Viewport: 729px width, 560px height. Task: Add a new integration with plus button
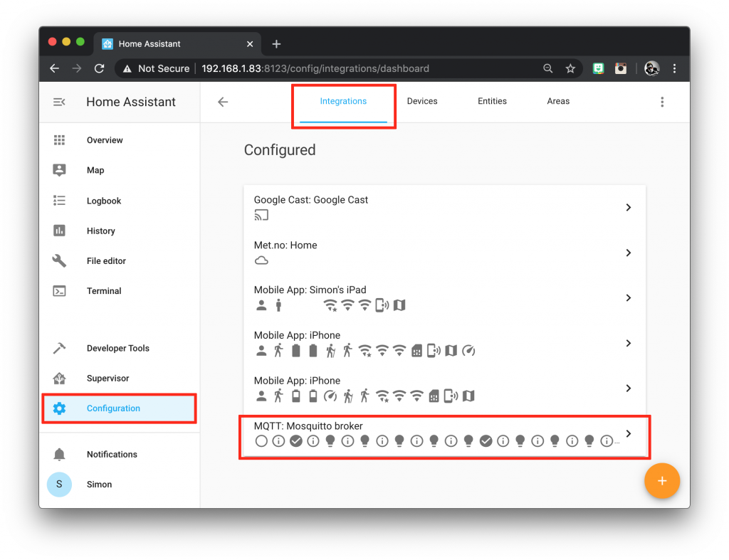click(x=662, y=481)
